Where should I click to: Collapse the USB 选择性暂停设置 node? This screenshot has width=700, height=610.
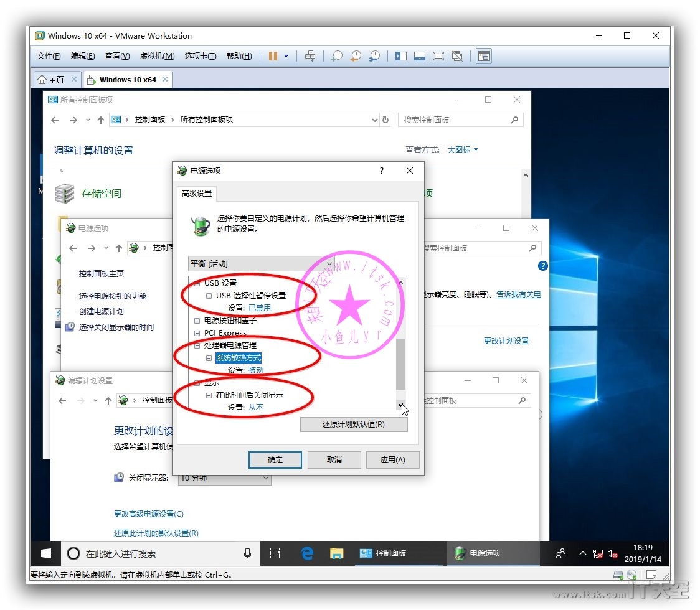click(x=209, y=296)
